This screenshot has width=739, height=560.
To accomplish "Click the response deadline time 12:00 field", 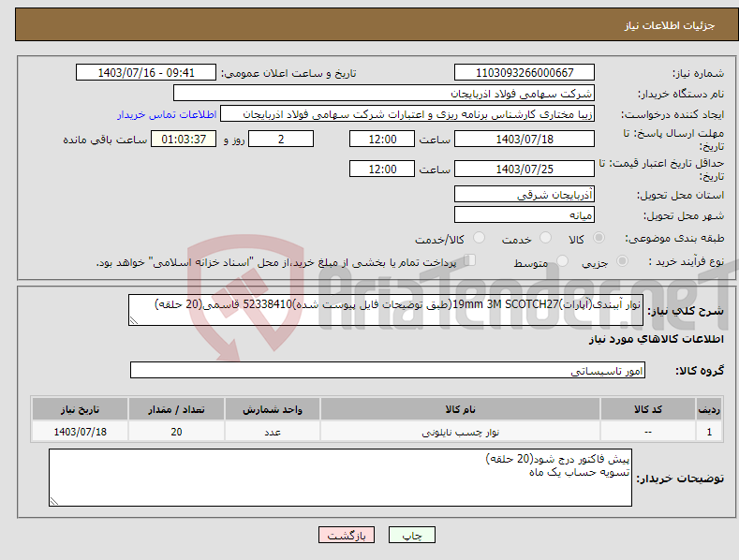I will tap(382, 139).
